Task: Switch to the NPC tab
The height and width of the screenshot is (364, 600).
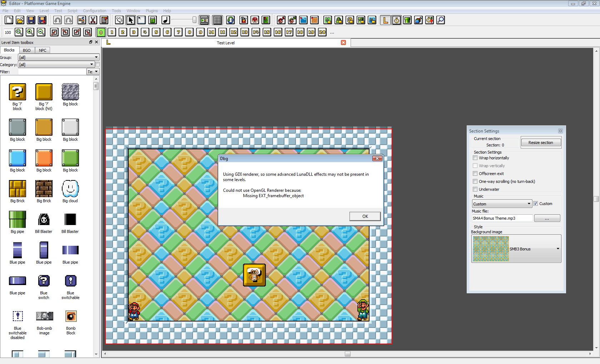Action: 43,50
